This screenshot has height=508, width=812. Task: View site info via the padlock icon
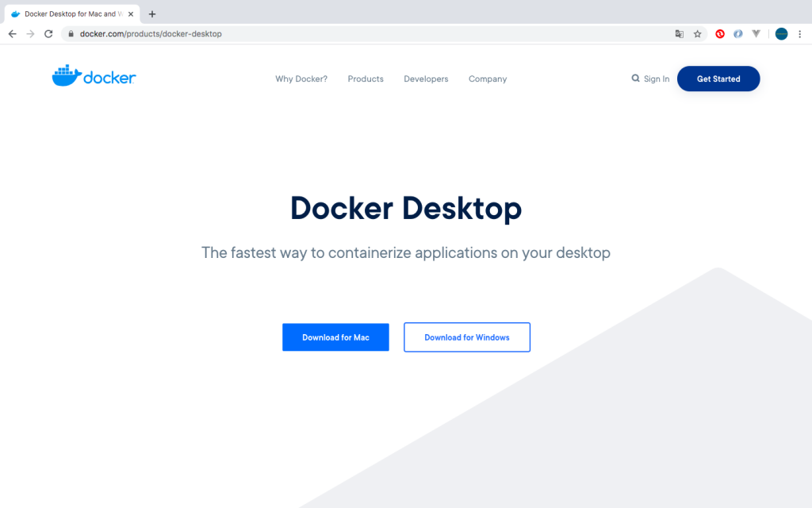point(71,34)
